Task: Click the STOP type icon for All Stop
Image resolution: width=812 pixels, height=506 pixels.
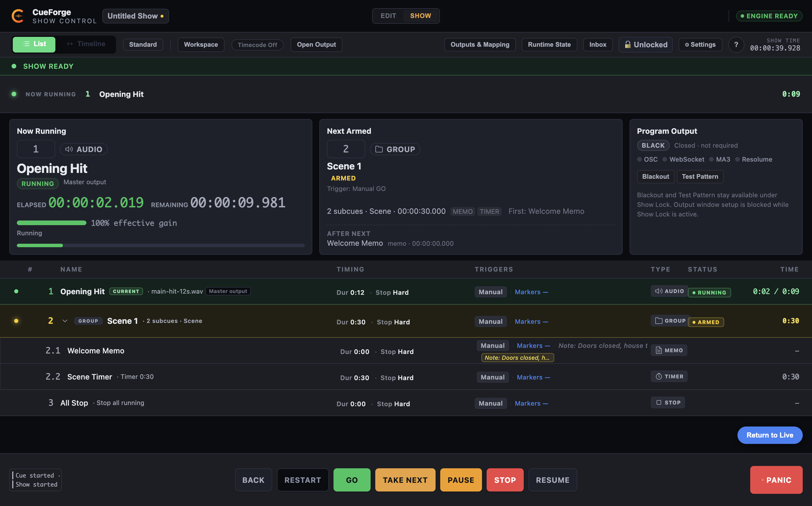Action: coord(659,402)
